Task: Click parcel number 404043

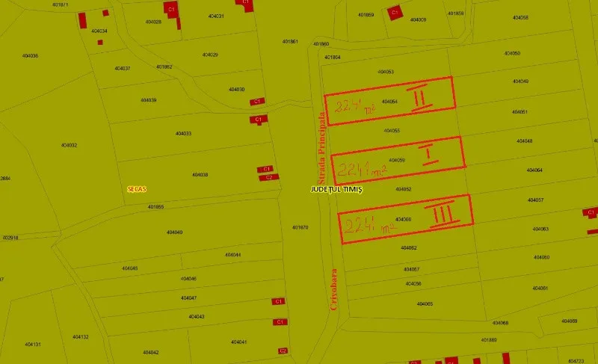Action: pyautogui.click(x=197, y=317)
